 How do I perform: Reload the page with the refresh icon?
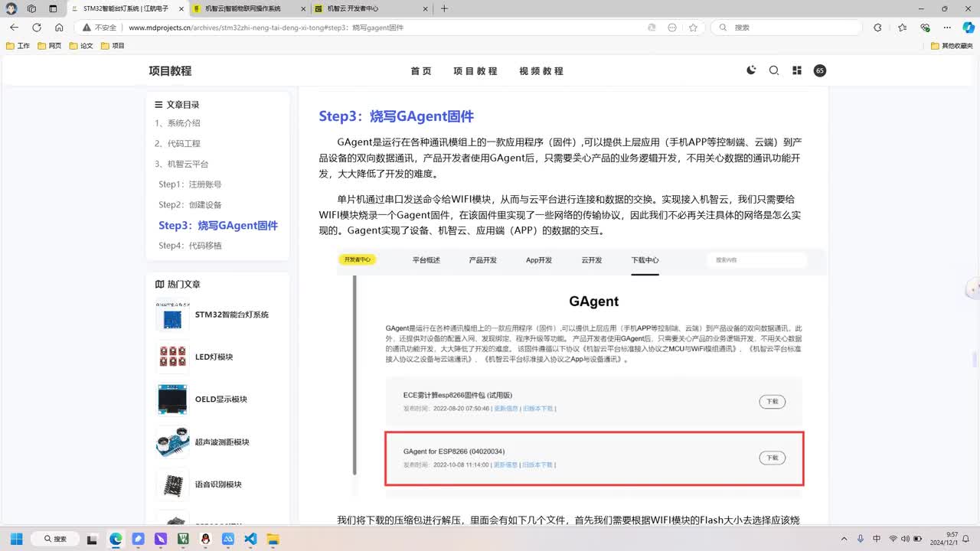tap(36, 27)
